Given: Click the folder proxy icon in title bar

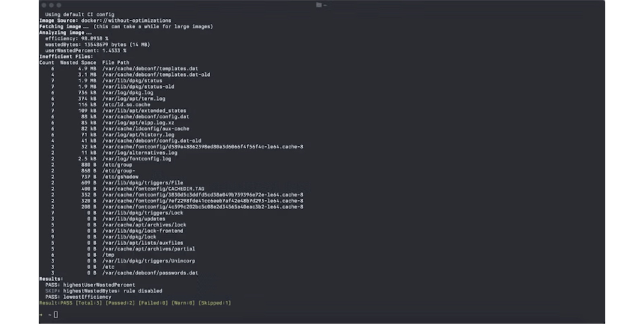Looking at the screenshot, I should click(x=319, y=5).
